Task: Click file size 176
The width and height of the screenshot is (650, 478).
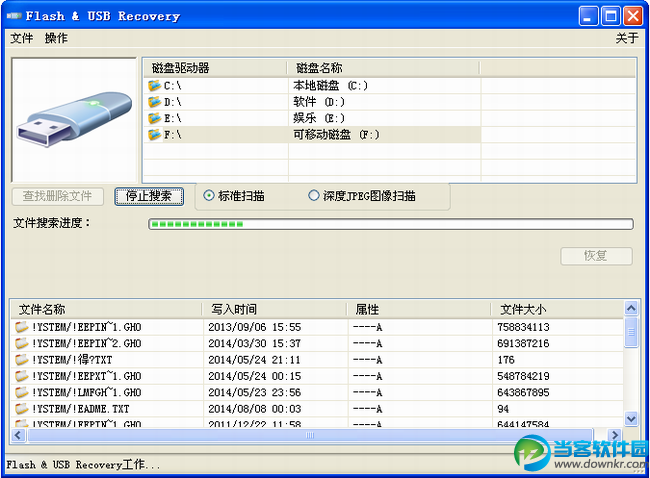Action: [x=506, y=359]
